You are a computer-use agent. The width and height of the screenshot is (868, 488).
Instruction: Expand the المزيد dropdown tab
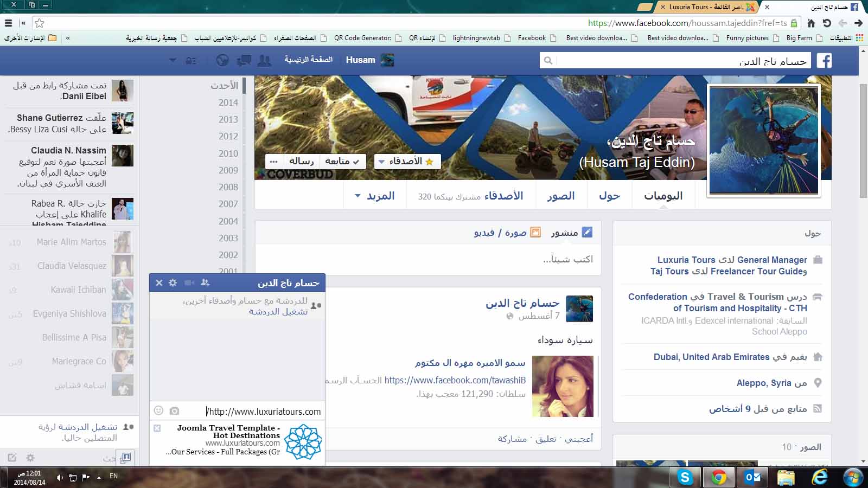[374, 196]
